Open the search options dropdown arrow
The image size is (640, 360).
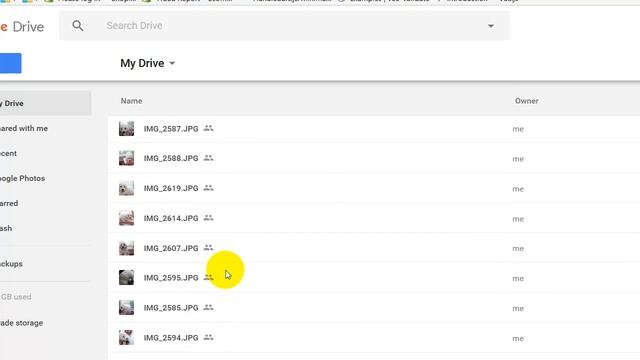[491, 26]
